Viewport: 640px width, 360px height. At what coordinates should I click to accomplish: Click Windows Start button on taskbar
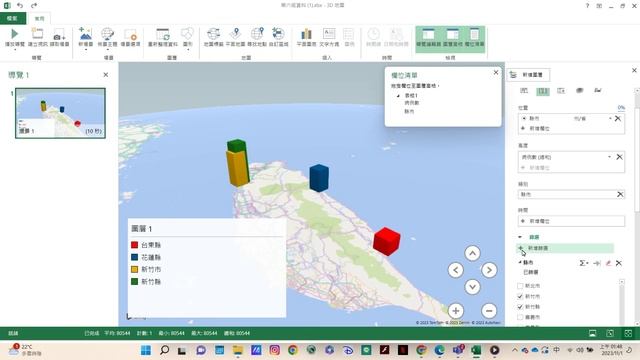(146, 350)
